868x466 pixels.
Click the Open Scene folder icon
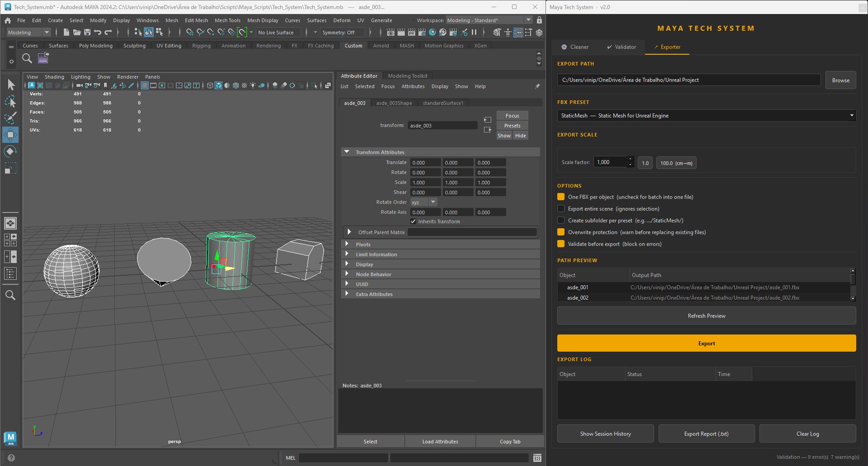[77, 33]
